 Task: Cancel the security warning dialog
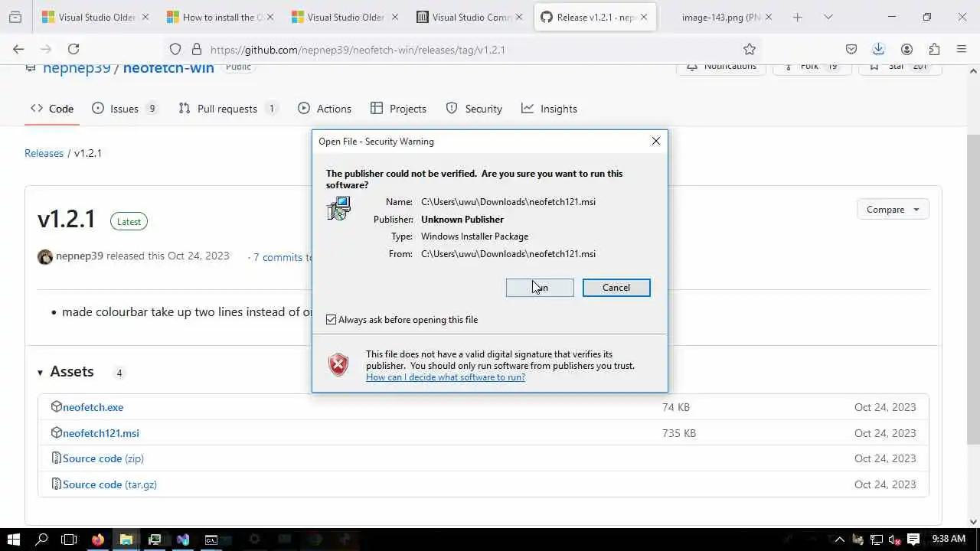point(616,287)
